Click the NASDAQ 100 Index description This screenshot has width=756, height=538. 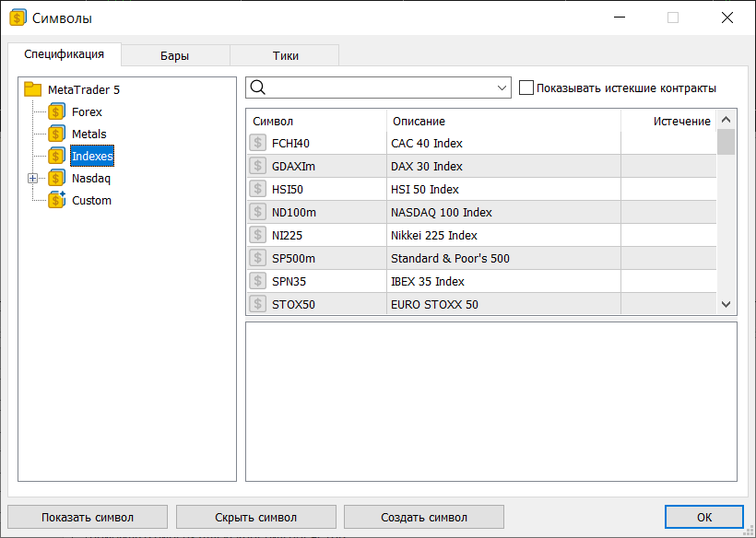pos(442,213)
